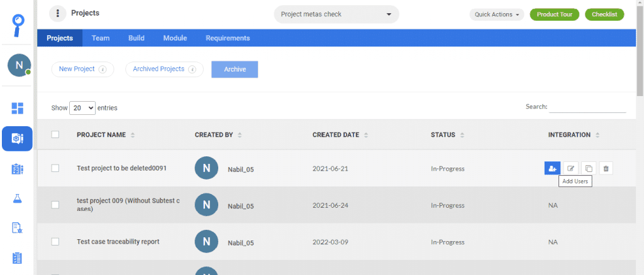This screenshot has width=644, height=275.
Task: Click the Search input field
Action: [587, 107]
